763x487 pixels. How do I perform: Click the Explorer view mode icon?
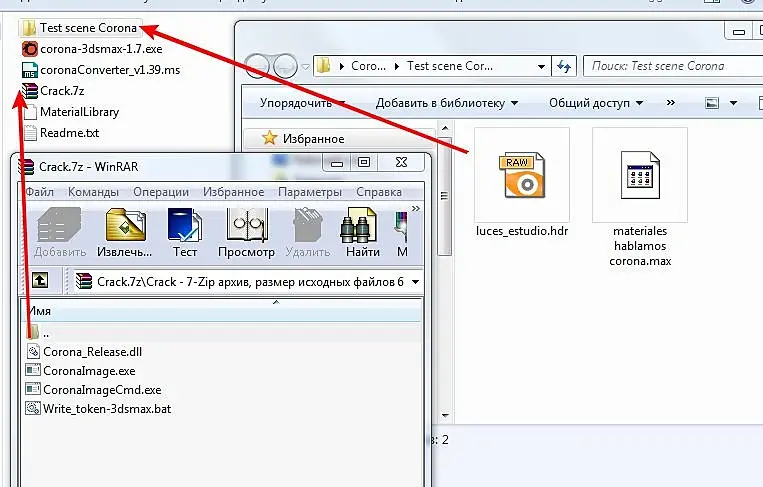click(x=712, y=103)
